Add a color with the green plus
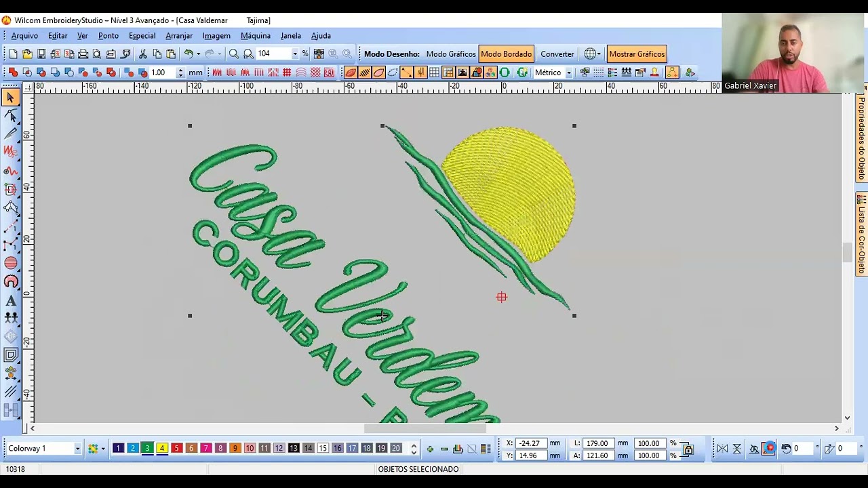The height and width of the screenshot is (488, 868). [430, 449]
